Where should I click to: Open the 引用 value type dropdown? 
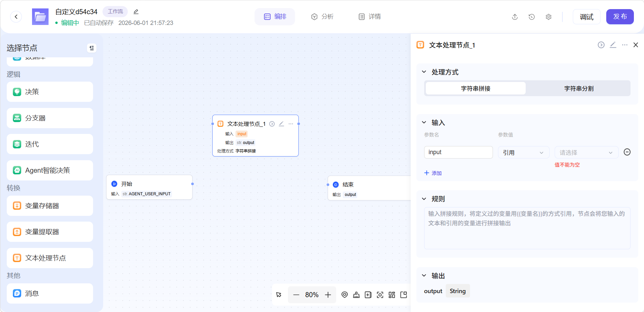coord(524,152)
